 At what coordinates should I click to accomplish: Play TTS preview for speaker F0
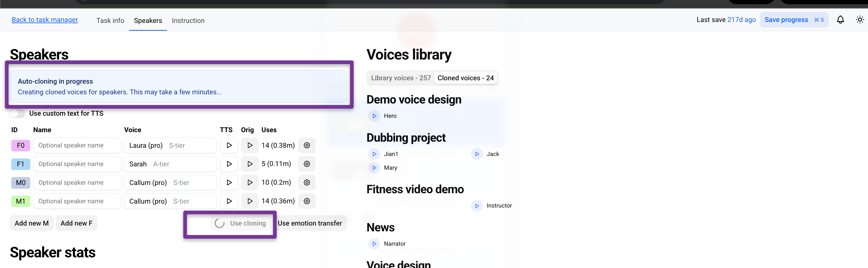click(229, 146)
